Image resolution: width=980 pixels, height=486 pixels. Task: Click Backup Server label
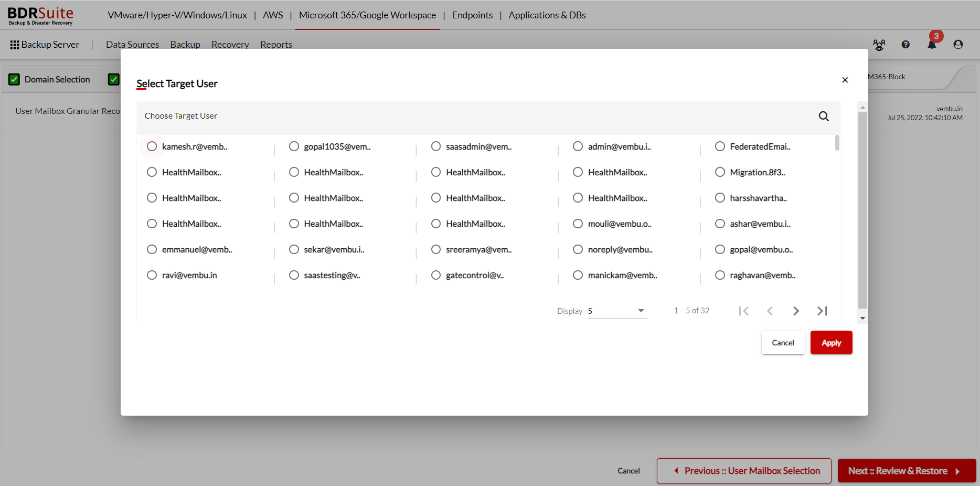(x=50, y=45)
